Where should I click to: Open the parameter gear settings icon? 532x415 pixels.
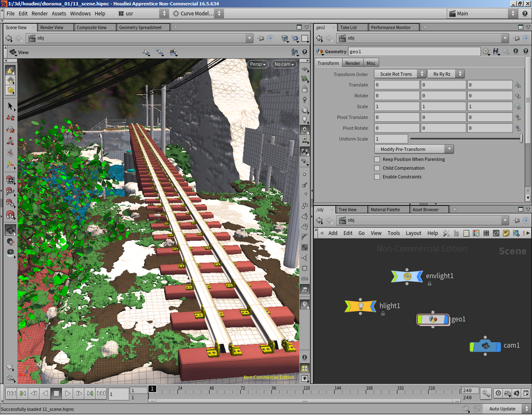click(x=486, y=51)
